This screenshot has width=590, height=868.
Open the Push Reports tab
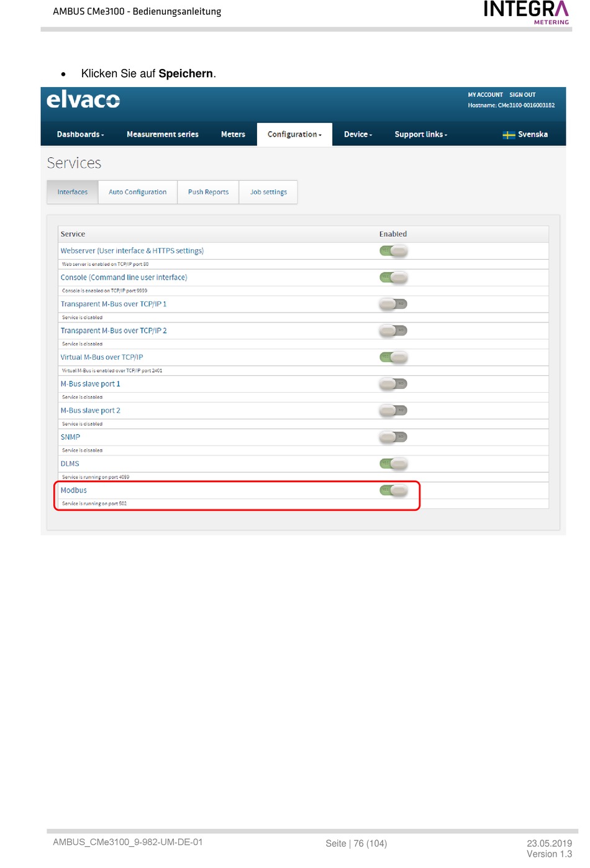208,192
